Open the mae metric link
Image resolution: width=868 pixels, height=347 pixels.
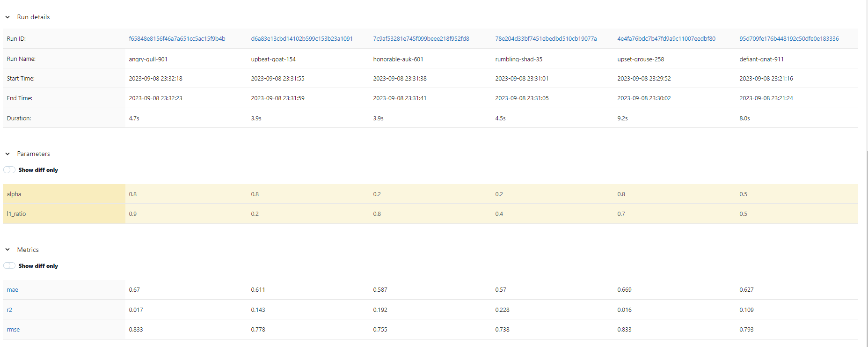point(13,290)
